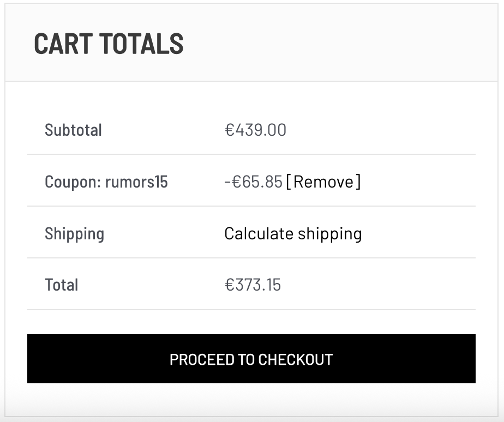Click the word Coupon in the discount row

[x=70, y=182]
